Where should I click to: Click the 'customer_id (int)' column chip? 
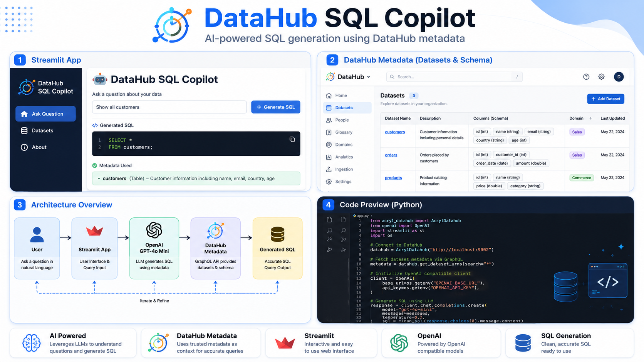point(511,155)
